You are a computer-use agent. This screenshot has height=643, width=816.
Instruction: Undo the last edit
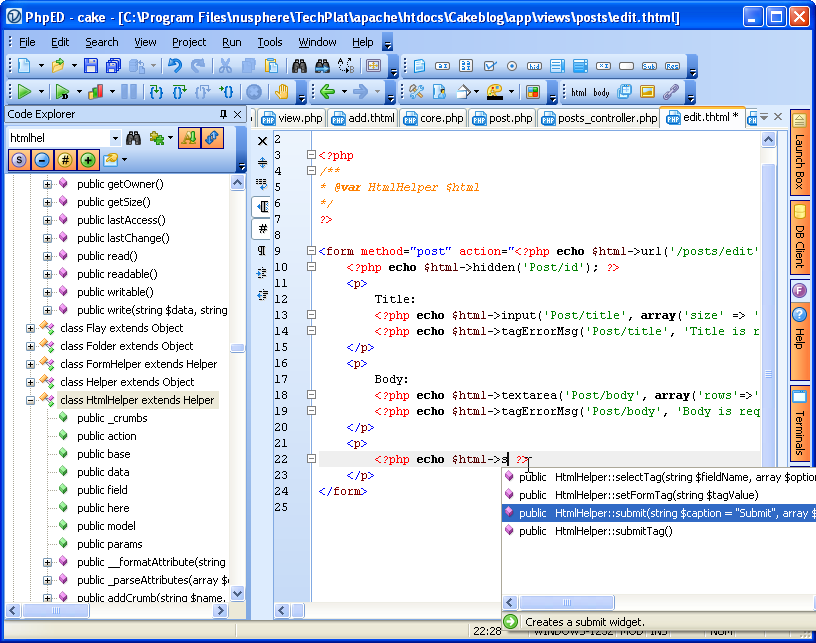pyautogui.click(x=175, y=66)
